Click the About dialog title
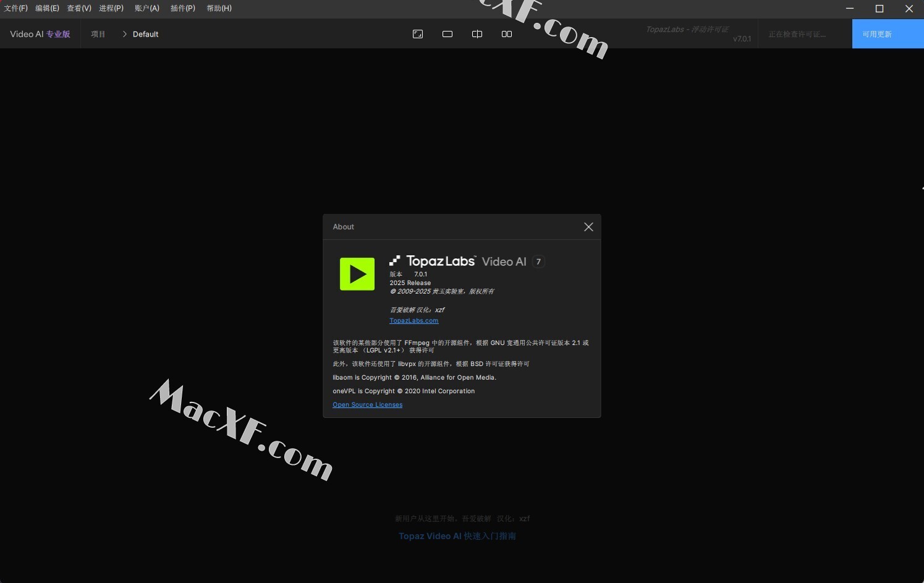This screenshot has width=924, height=583. pos(344,227)
